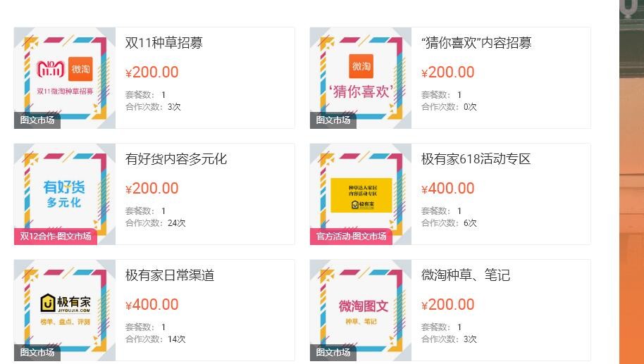Open the 极有家618活动专区 title
This screenshot has width=644, height=364.
(476, 159)
